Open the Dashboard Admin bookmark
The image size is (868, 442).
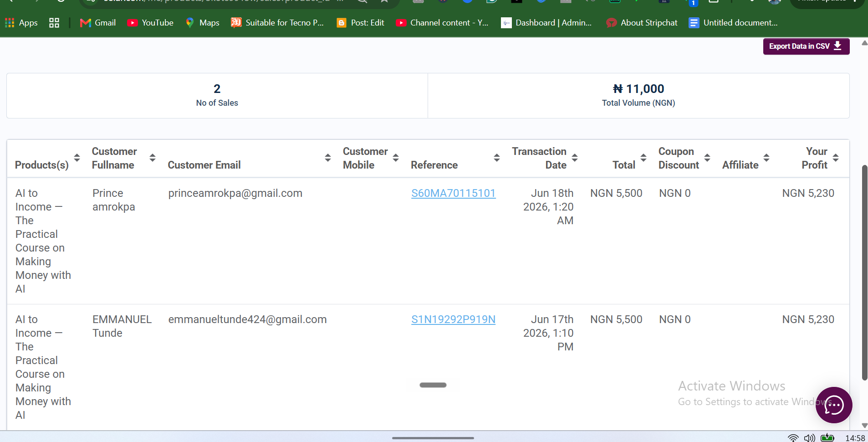pos(546,23)
